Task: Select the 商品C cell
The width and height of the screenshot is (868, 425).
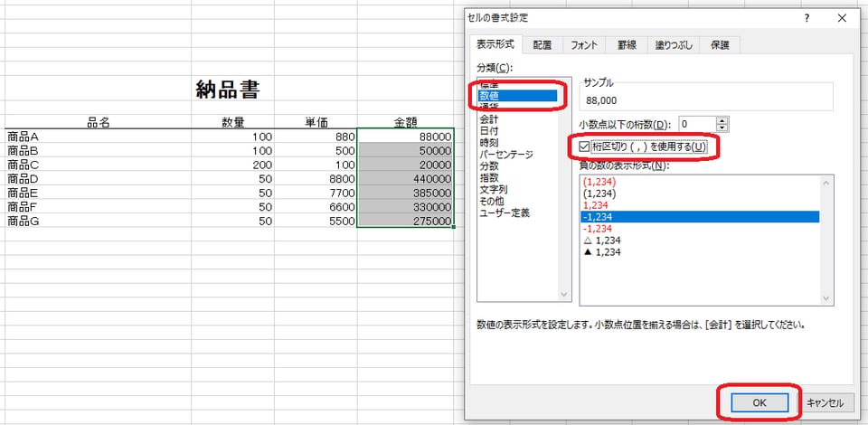Action: (x=99, y=165)
